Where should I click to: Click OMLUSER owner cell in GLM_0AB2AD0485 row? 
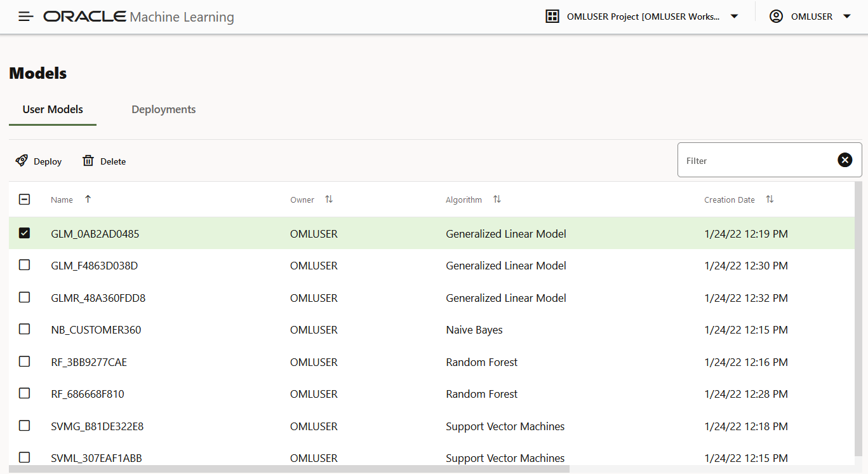(314, 234)
